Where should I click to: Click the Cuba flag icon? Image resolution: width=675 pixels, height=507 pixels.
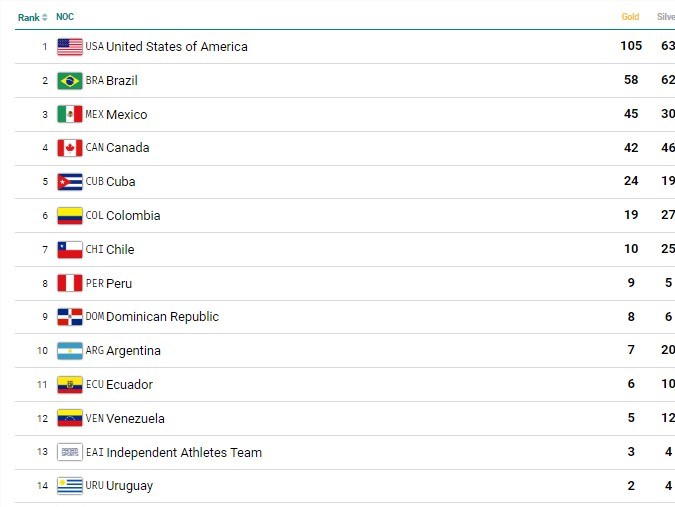tap(69, 182)
